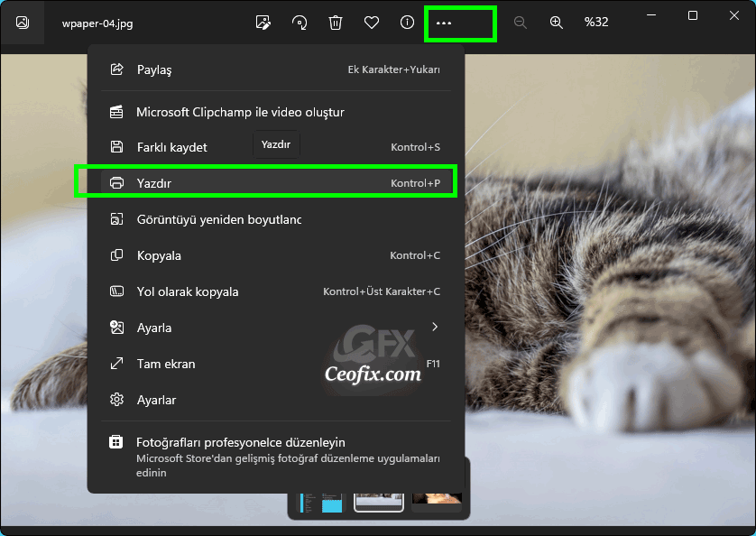This screenshot has width=756, height=536.
Task: Minimize the Photos window
Action: pos(651,15)
